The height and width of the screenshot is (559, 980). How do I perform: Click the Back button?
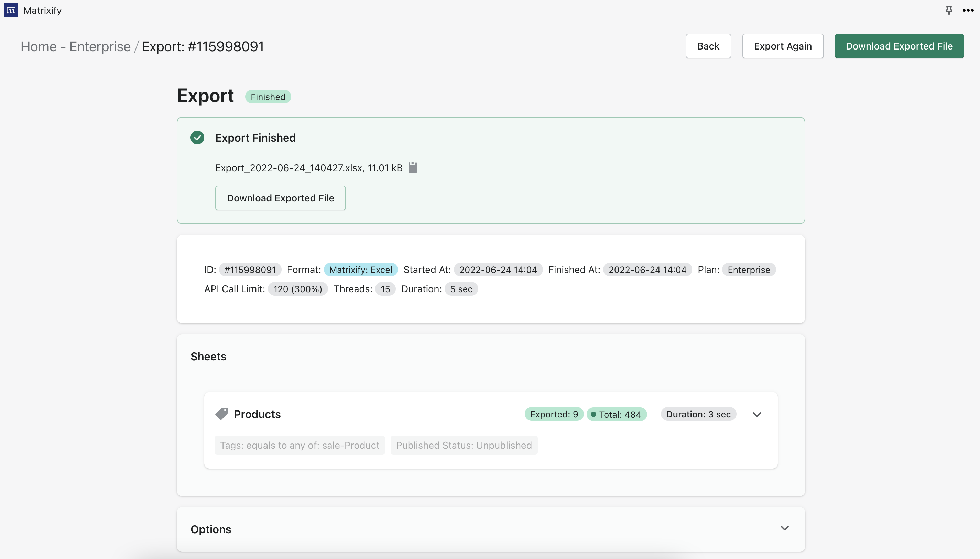click(708, 46)
